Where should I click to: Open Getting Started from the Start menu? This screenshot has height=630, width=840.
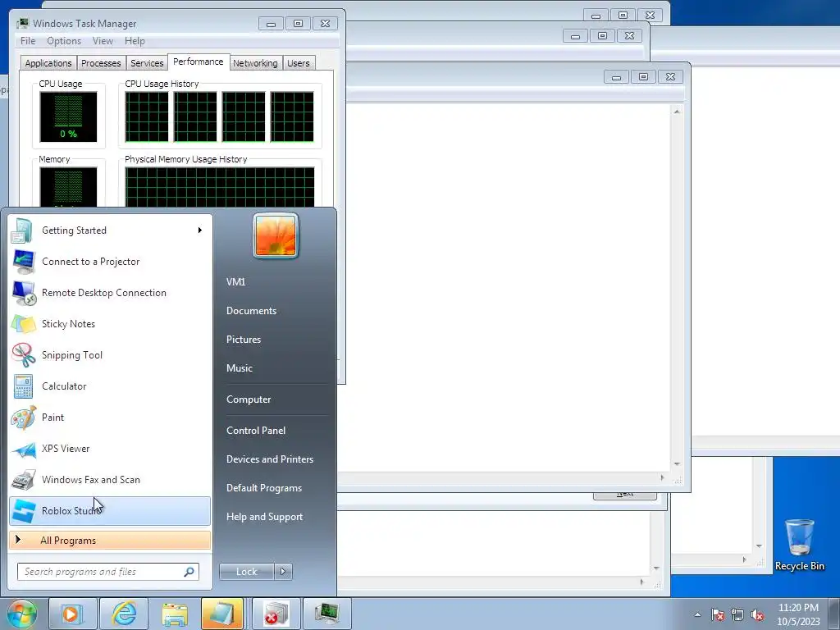(110, 231)
